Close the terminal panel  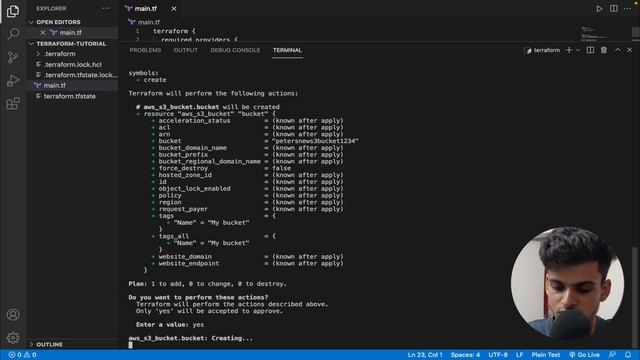pyautogui.click(x=629, y=50)
